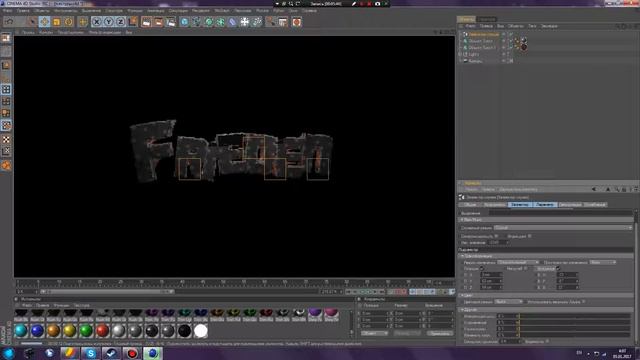Expand the Light object tree node

pos(460,54)
